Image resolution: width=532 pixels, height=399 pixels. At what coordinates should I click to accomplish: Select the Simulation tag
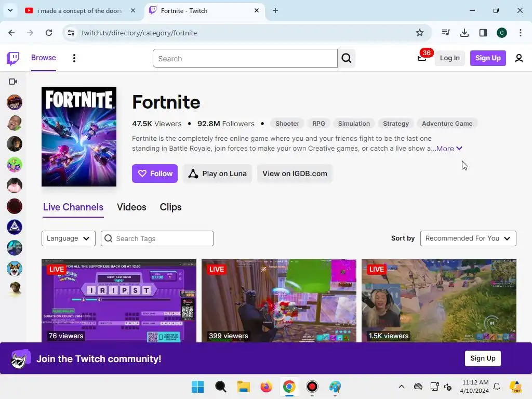tap(354, 124)
